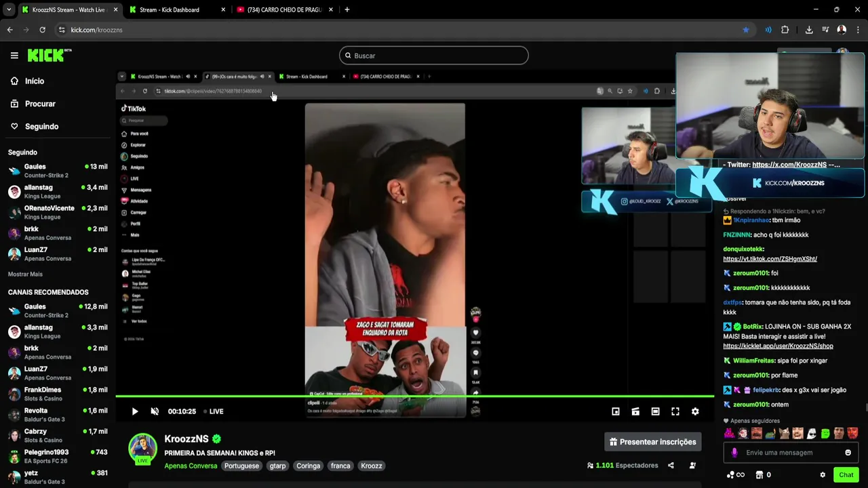Click the chat message input field
Viewport: 868px width, 488px height.
(790, 453)
